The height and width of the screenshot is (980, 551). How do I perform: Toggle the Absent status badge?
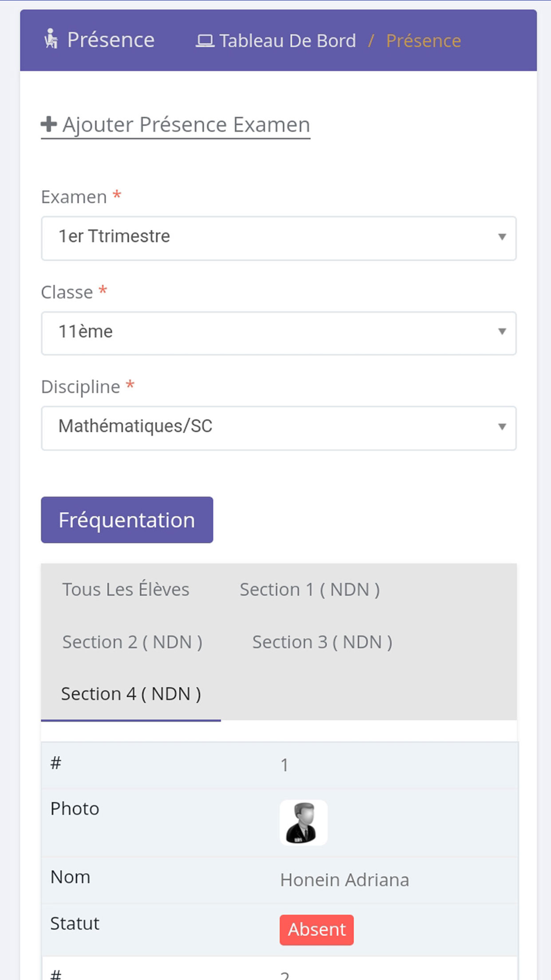coord(317,930)
